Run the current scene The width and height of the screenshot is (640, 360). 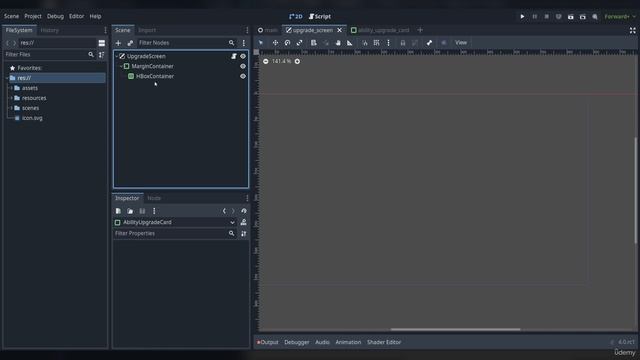tap(571, 17)
